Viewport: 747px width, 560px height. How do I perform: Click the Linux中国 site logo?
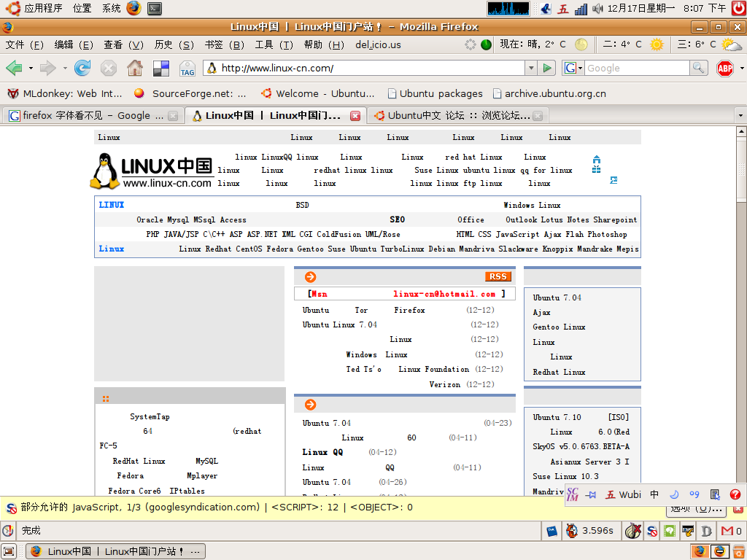tap(152, 171)
